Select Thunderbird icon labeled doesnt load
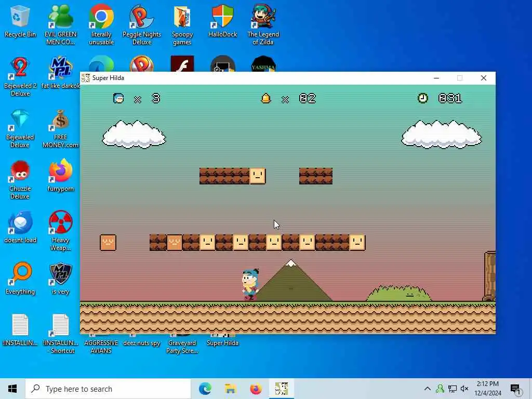Image resolution: width=532 pixels, height=399 pixels. click(x=20, y=228)
